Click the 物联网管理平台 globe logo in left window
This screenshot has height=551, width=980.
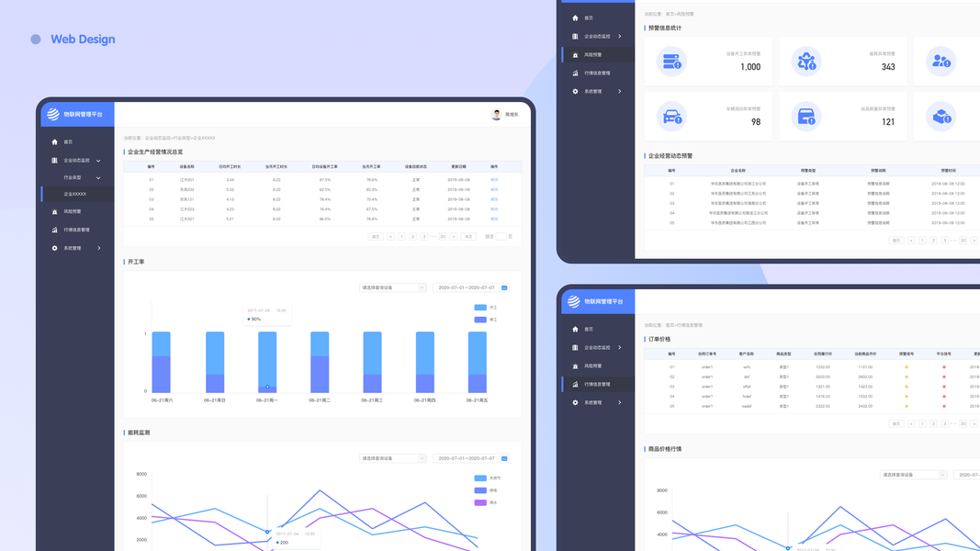(53, 114)
